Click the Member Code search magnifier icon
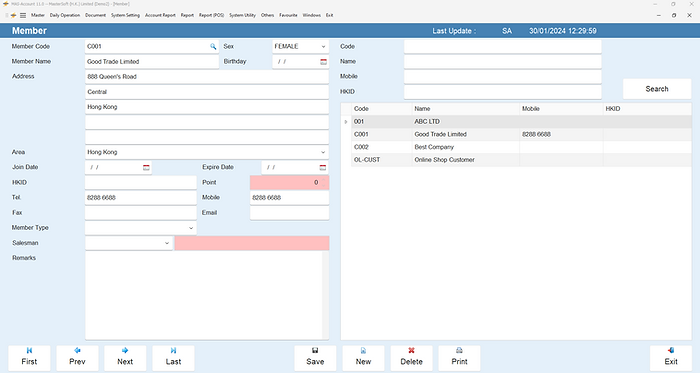Viewport: 700px width, 373px height. tap(213, 46)
